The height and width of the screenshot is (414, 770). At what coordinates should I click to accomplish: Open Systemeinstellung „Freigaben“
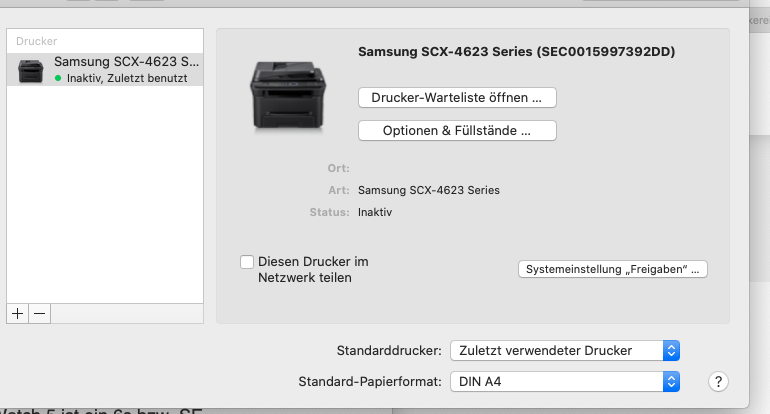(x=612, y=269)
